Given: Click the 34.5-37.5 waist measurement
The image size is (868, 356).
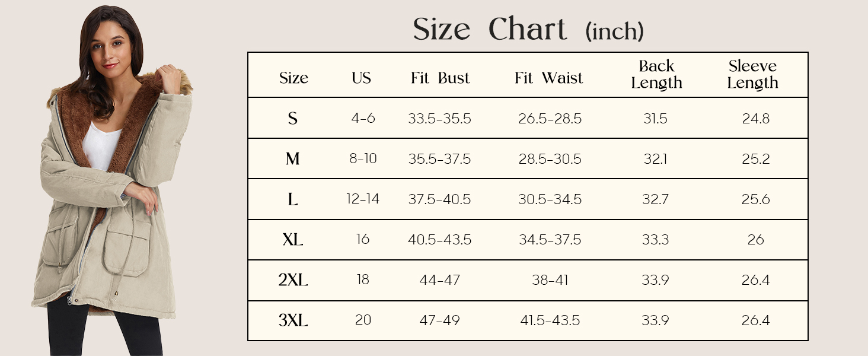Looking at the screenshot, I should click(x=550, y=240).
